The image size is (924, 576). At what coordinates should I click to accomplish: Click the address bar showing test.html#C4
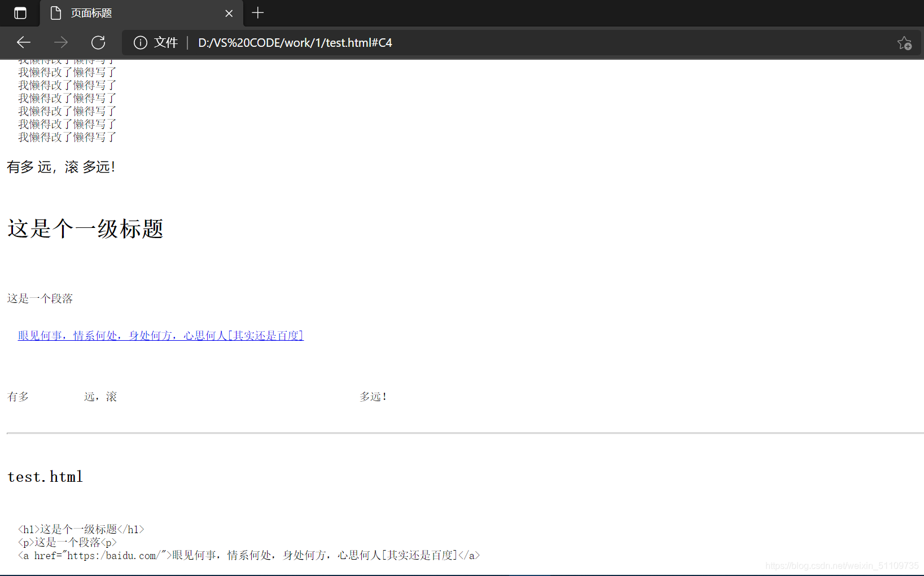295,42
